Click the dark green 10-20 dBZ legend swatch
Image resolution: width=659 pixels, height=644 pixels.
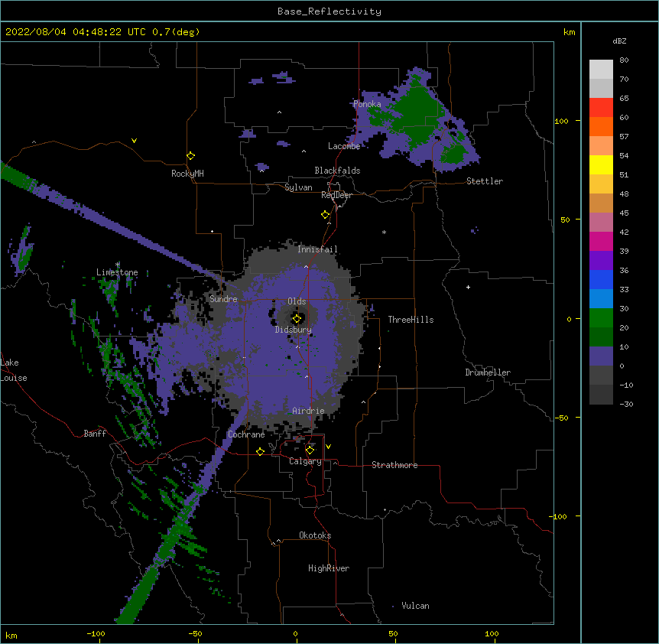click(601, 337)
